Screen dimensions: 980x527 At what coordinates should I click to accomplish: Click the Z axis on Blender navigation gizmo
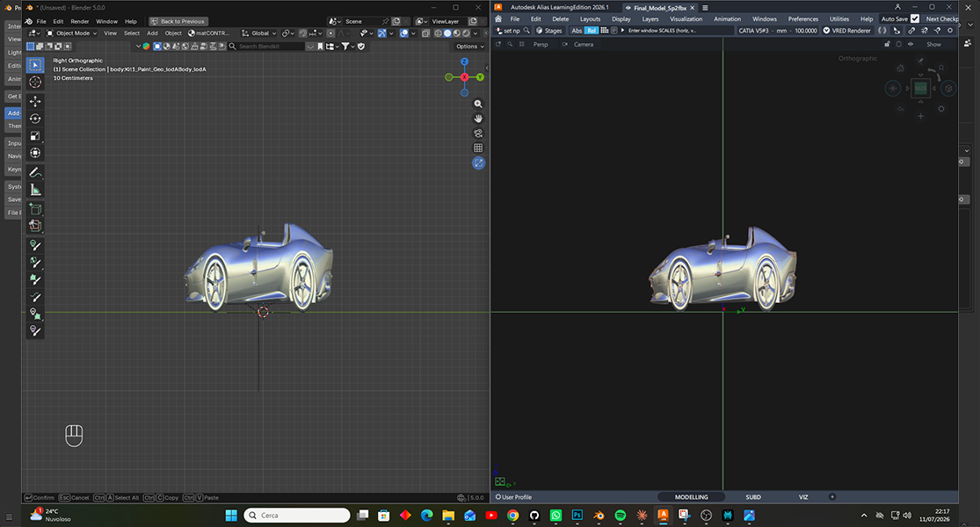(464, 61)
